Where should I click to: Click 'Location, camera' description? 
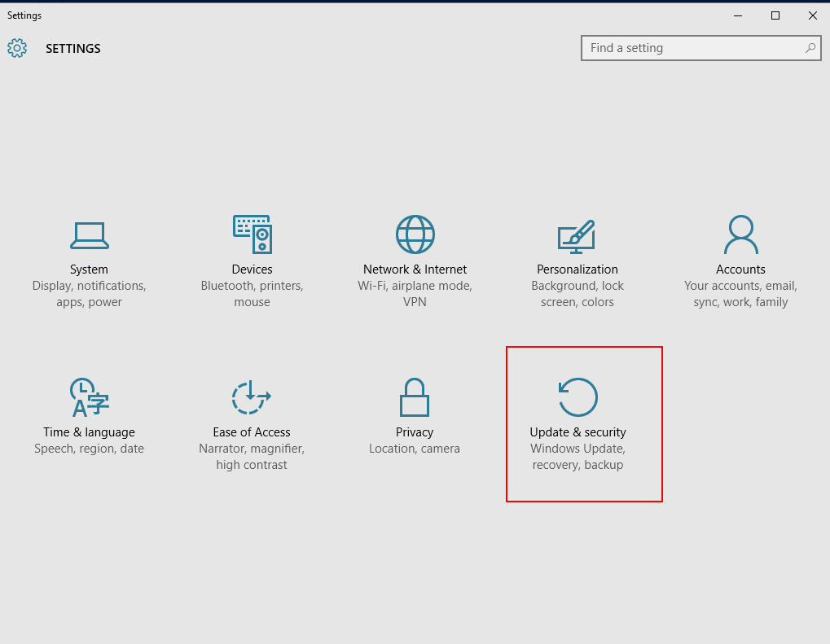click(x=415, y=449)
